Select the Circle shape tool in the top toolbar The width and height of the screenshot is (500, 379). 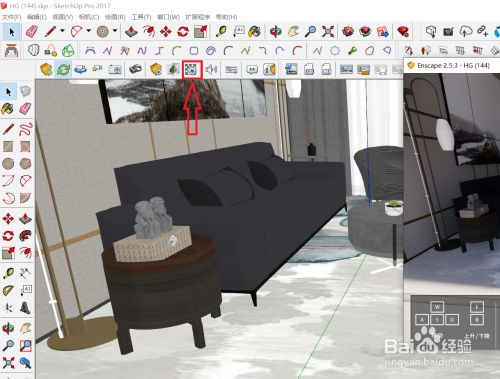pyautogui.click(x=103, y=32)
